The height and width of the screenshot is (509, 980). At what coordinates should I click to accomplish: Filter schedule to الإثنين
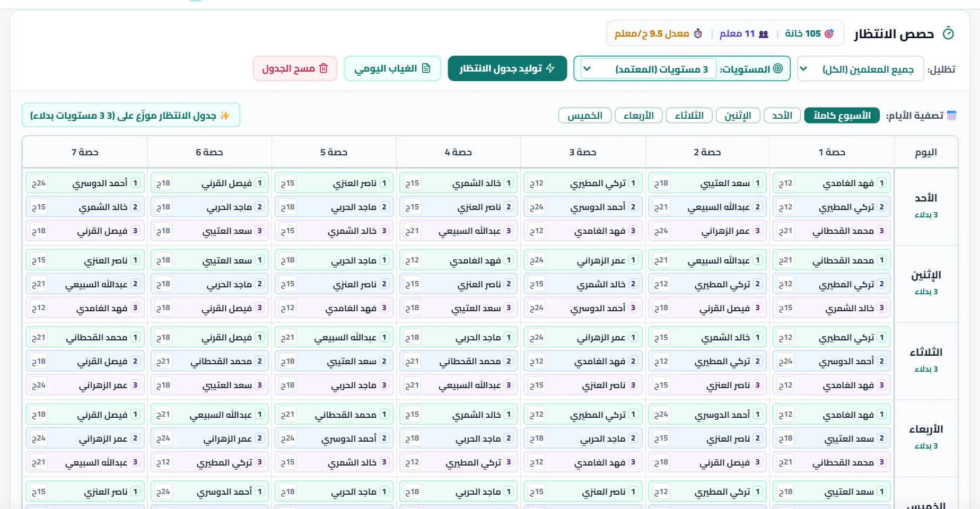click(738, 116)
